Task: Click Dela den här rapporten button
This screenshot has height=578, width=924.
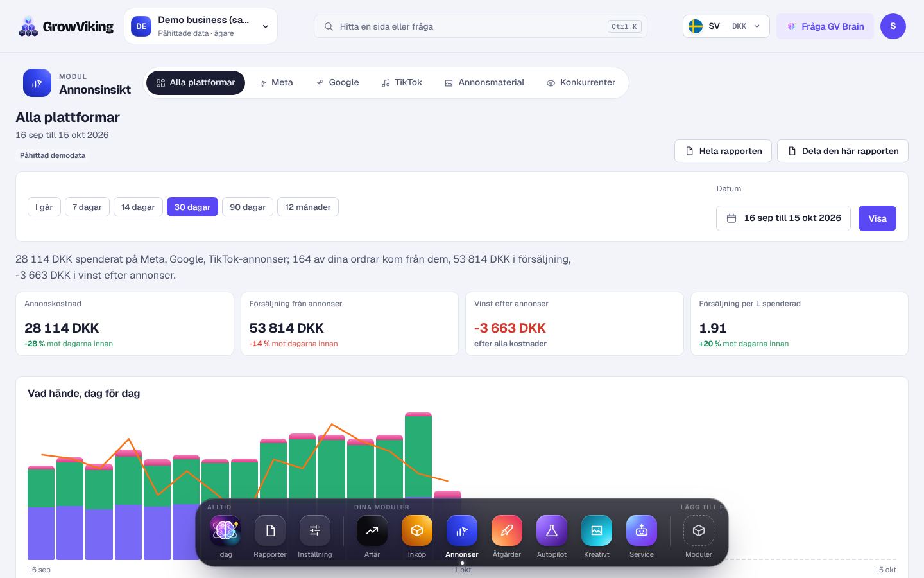Action: [843, 151]
